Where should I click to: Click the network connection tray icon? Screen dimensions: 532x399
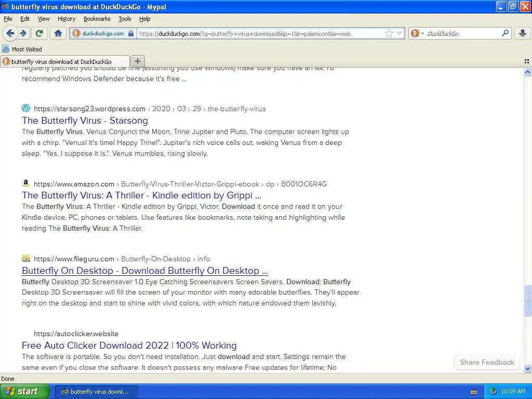point(493,392)
